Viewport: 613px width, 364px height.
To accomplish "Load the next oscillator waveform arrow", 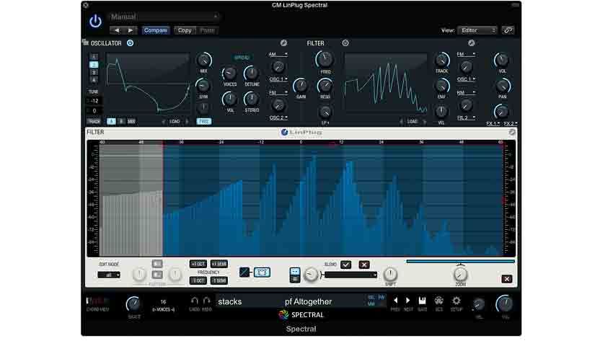I will [187, 122].
